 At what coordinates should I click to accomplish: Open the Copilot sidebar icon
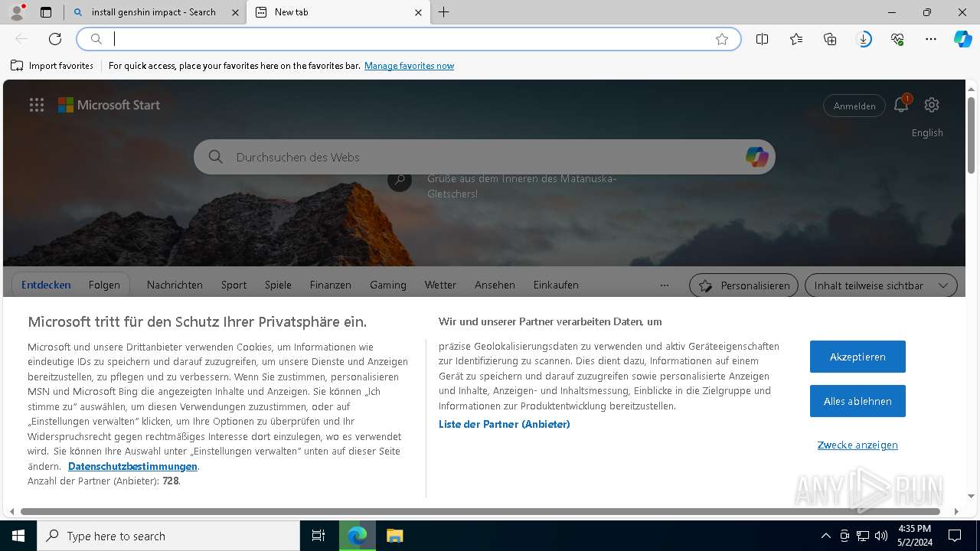click(x=963, y=39)
